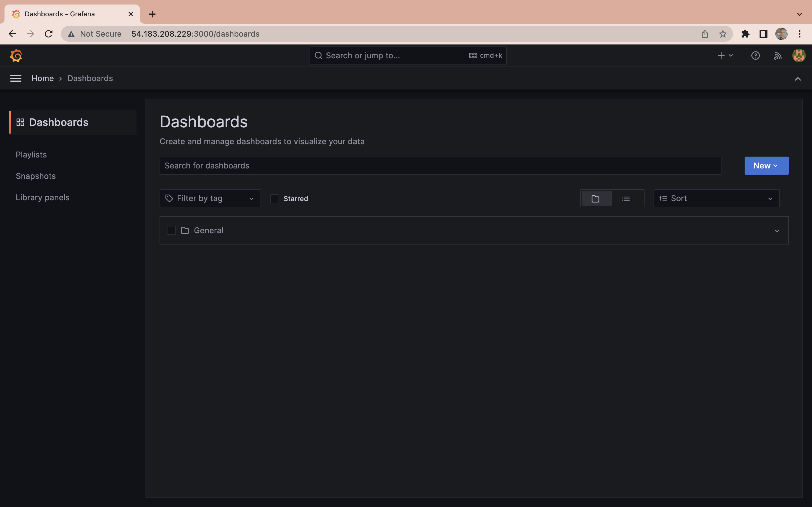The width and height of the screenshot is (812, 507).
Task: Click the browser extensions puzzle icon
Action: (x=745, y=34)
